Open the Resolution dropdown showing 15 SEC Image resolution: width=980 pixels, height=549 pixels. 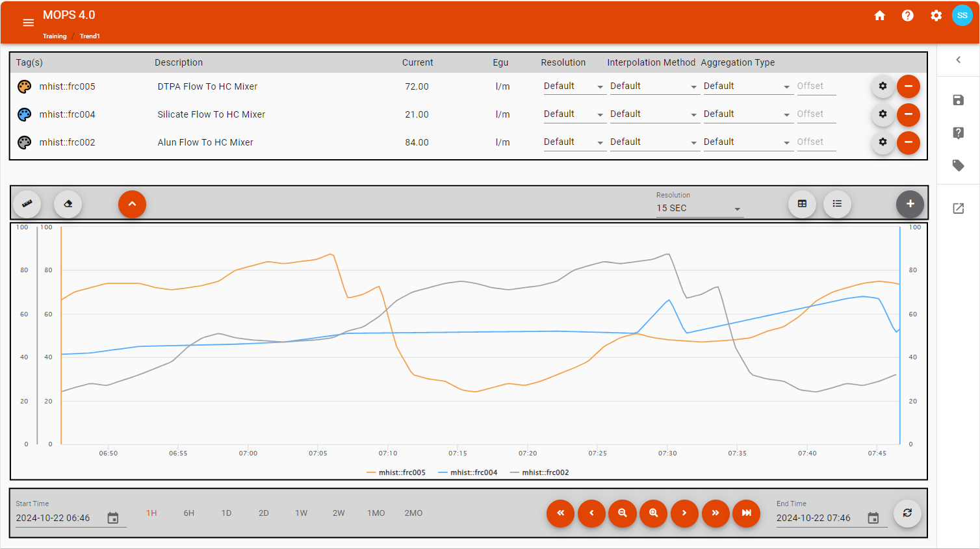pos(699,208)
